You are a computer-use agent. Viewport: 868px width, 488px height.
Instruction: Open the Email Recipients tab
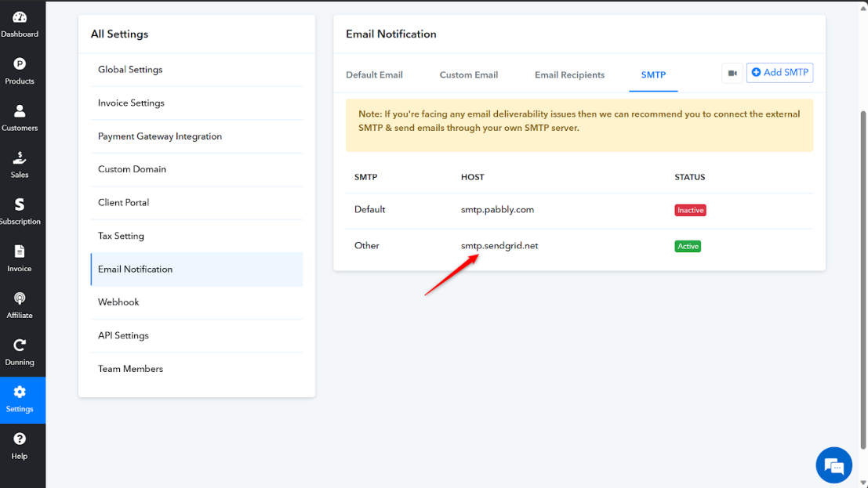[x=569, y=74]
